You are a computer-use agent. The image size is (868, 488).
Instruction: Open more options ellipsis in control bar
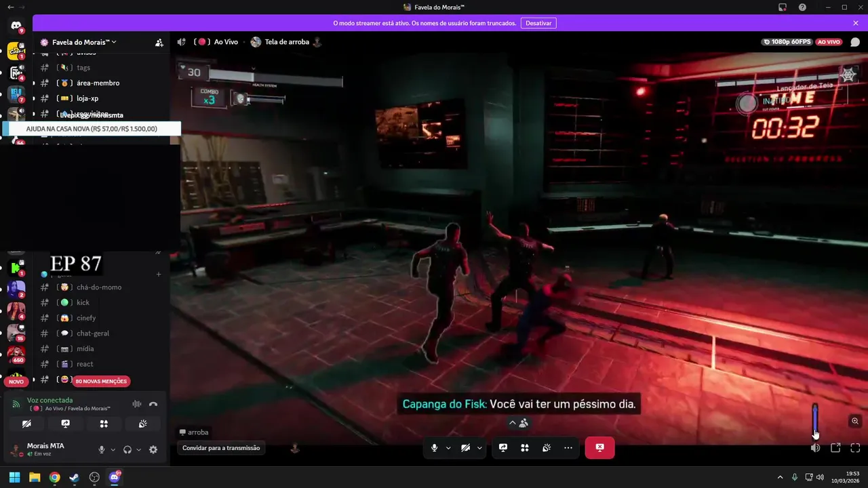pos(568,448)
